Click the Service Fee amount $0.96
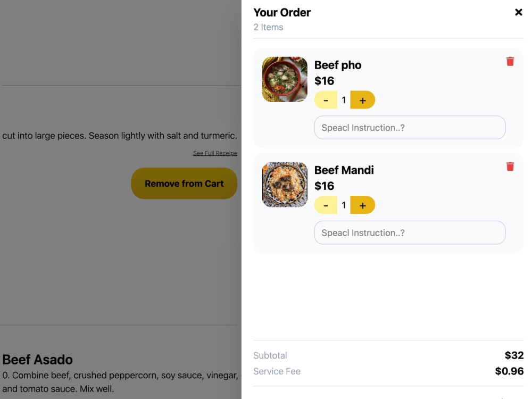The height and width of the screenshot is (399, 532). pos(510,371)
